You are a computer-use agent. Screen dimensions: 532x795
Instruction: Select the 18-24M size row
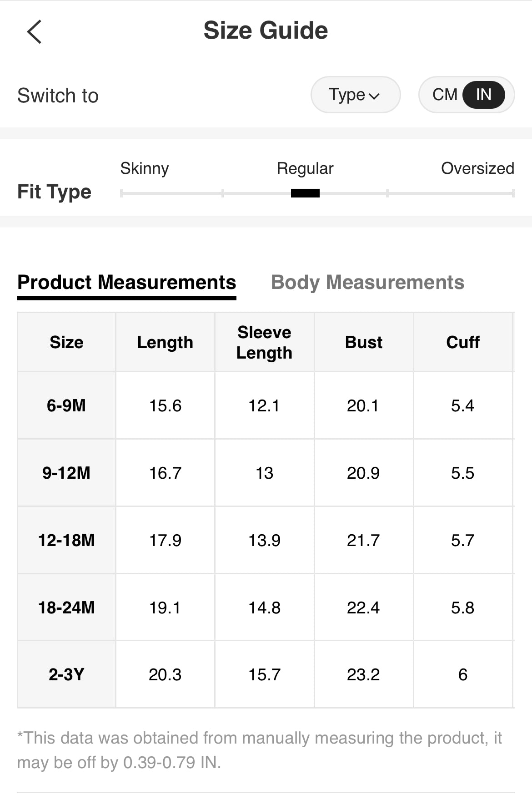click(66, 608)
